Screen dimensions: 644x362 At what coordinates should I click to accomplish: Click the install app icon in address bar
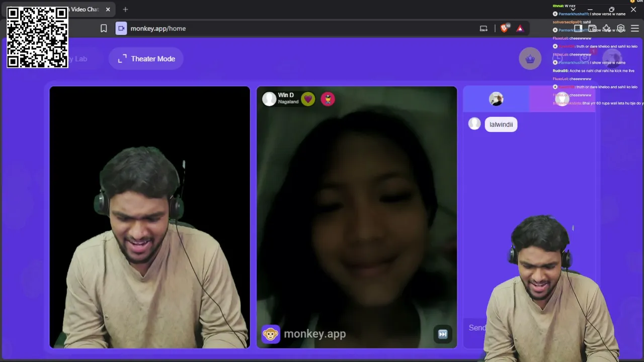tap(484, 29)
